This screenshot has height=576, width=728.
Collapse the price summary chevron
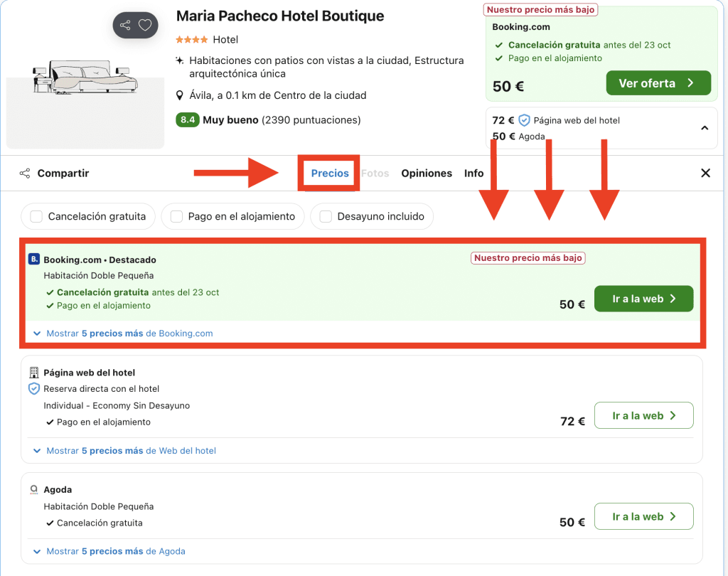click(x=704, y=128)
